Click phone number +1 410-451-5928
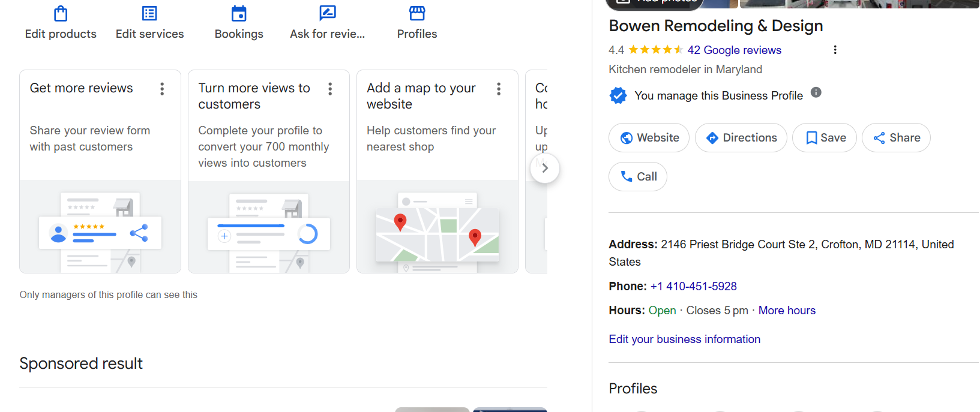This screenshot has width=980, height=412. click(694, 287)
